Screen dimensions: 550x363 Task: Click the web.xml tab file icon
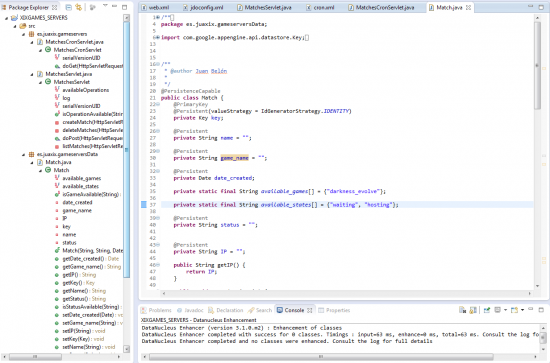click(x=144, y=7)
